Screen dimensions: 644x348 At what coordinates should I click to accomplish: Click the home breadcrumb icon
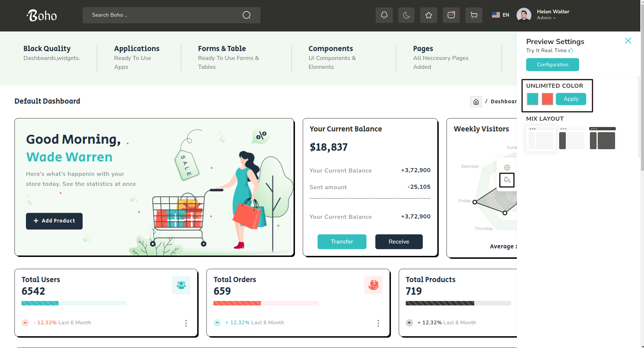tap(476, 102)
